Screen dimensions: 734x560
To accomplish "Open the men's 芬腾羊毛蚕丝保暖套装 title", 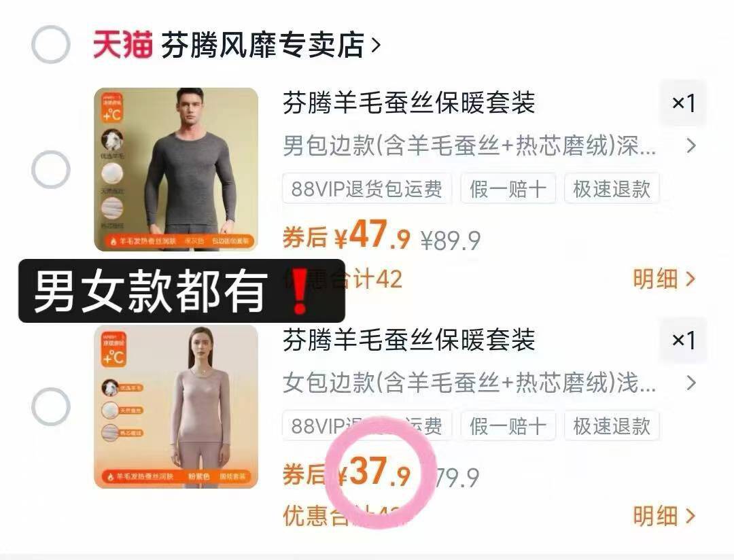I will pyautogui.click(x=408, y=103).
